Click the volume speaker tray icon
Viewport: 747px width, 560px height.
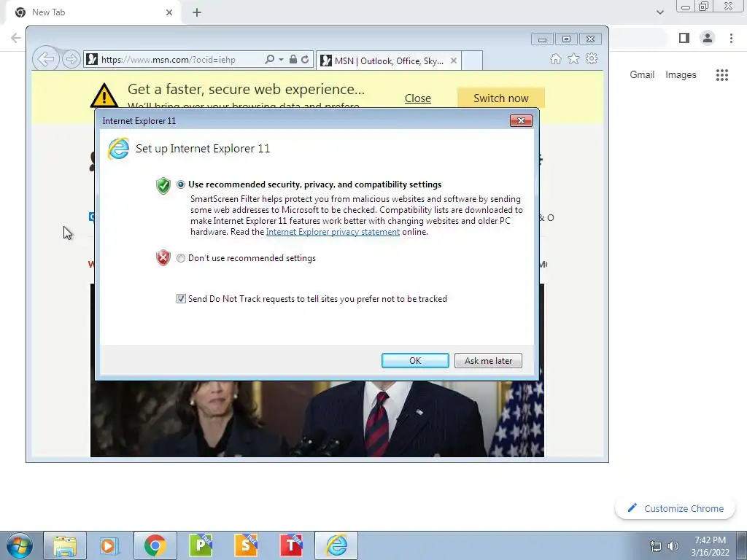point(673,546)
